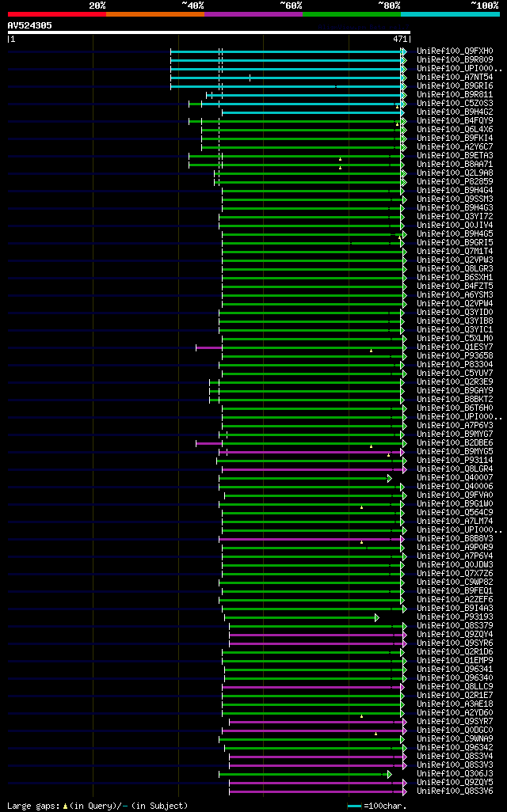
Task: Select label UniRef100_Q0JIV4
Action: (x=455, y=226)
